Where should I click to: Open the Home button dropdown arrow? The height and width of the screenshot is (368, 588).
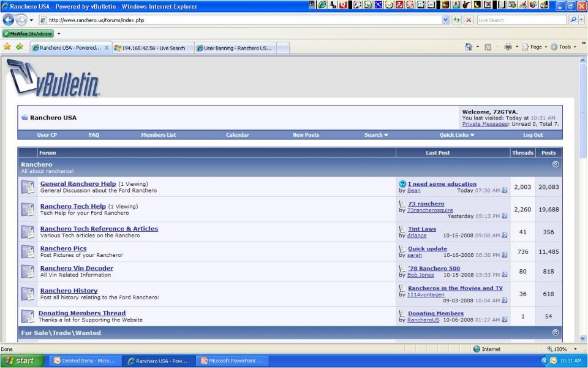point(477,47)
